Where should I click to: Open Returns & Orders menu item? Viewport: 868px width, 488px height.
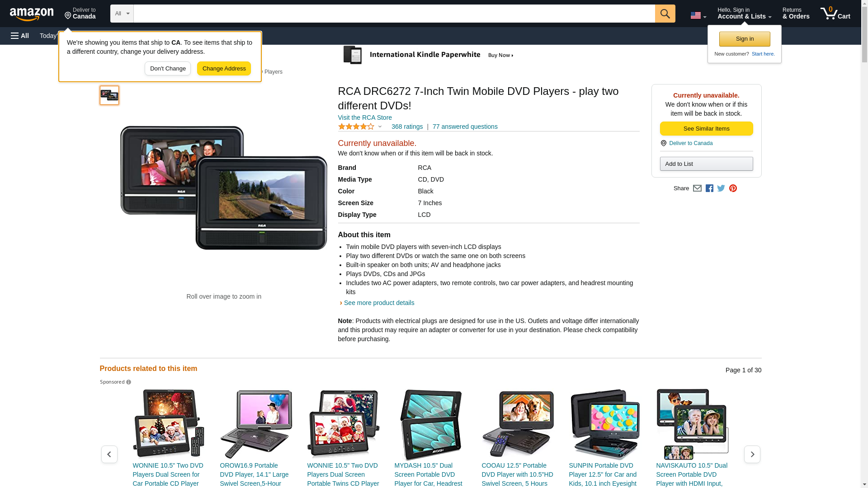[796, 14]
